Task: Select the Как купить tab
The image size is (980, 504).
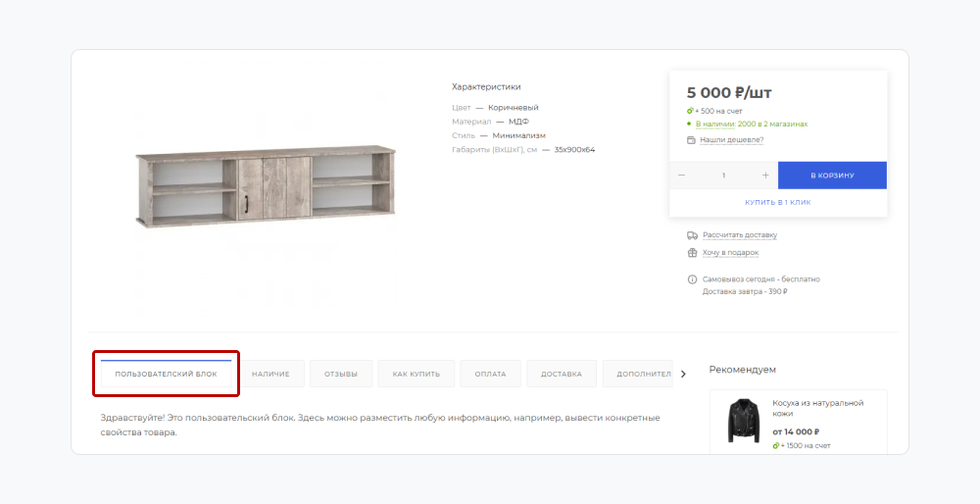Action: (x=416, y=374)
